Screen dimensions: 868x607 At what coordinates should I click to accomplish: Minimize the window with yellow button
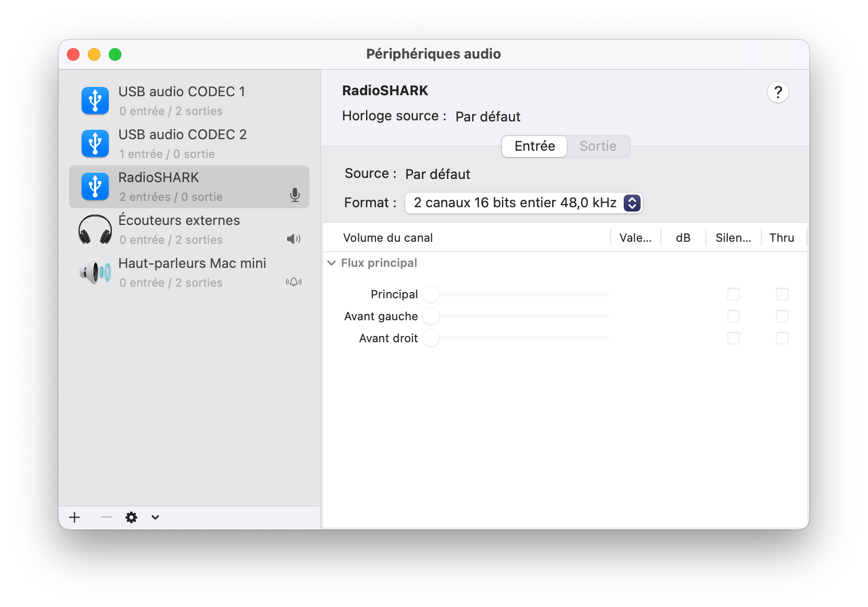coord(94,54)
